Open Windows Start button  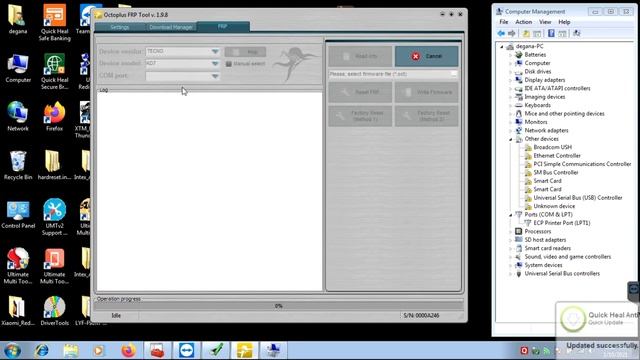click(12, 351)
